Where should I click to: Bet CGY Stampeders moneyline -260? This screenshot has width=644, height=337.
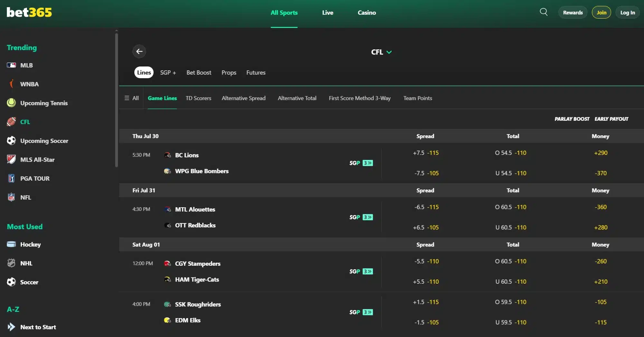click(x=601, y=261)
